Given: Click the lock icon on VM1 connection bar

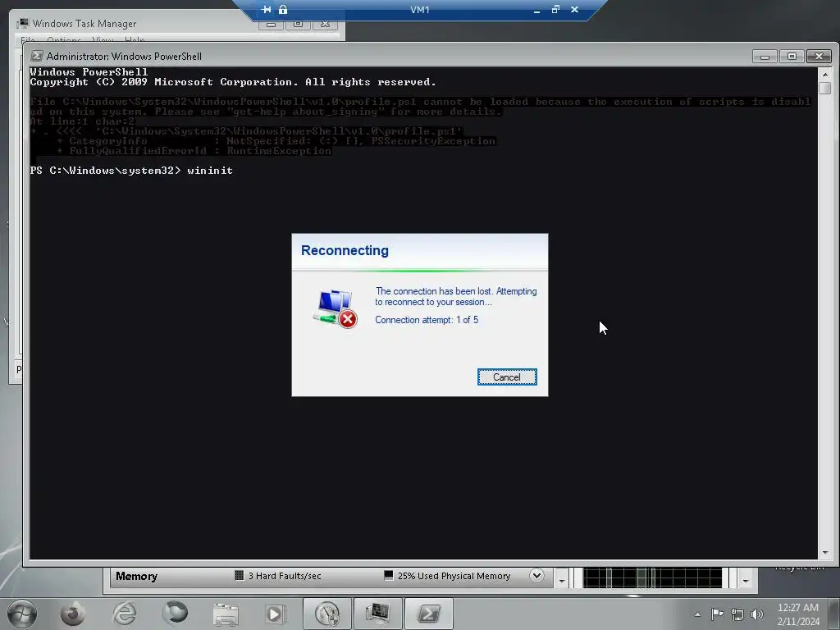Looking at the screenshot, I should coord(283,10).
